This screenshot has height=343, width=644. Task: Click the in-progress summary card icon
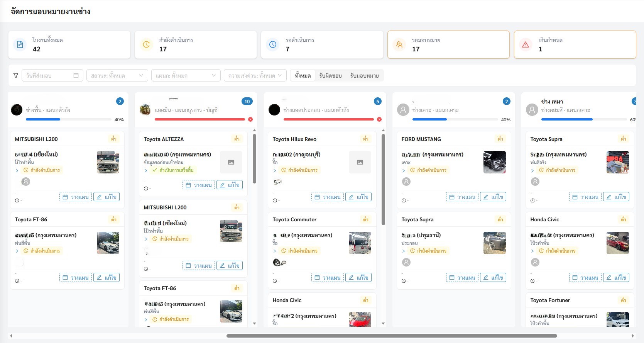tap(147, 45)
